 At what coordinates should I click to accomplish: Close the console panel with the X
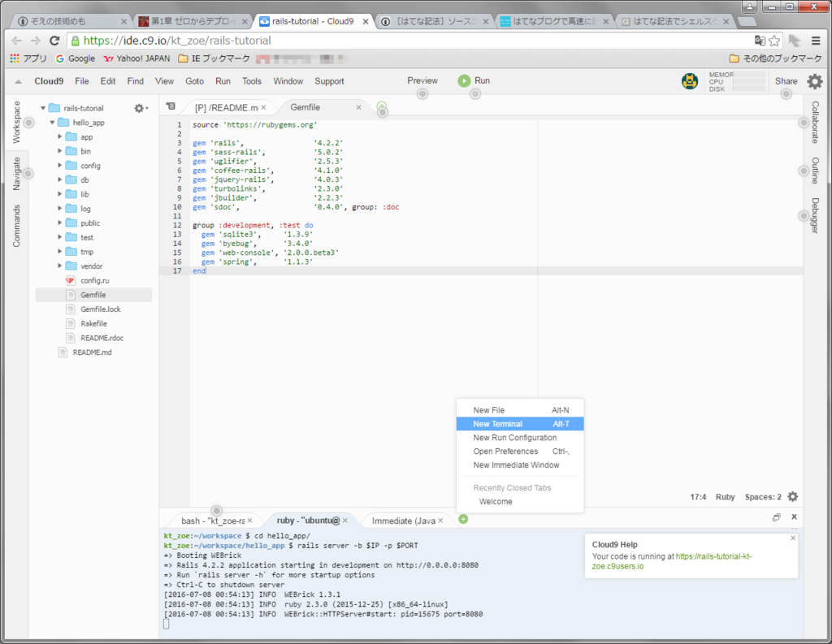(x=794, y=516)
